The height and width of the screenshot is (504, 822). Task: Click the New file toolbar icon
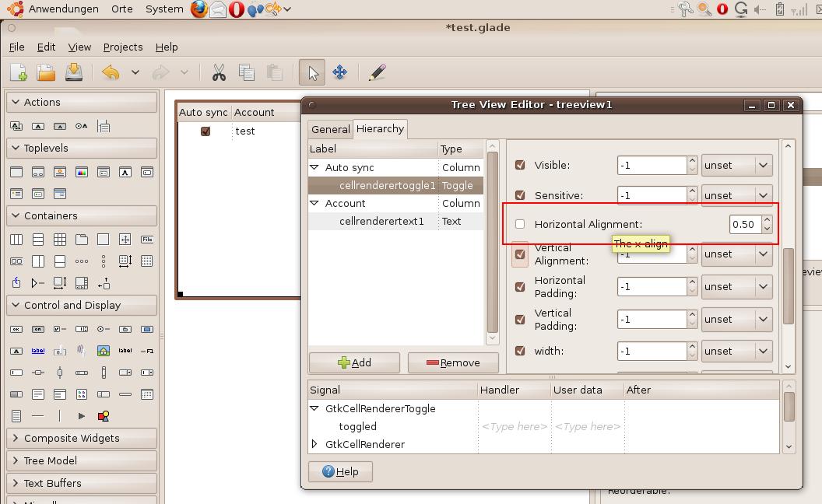click(19, 72)
